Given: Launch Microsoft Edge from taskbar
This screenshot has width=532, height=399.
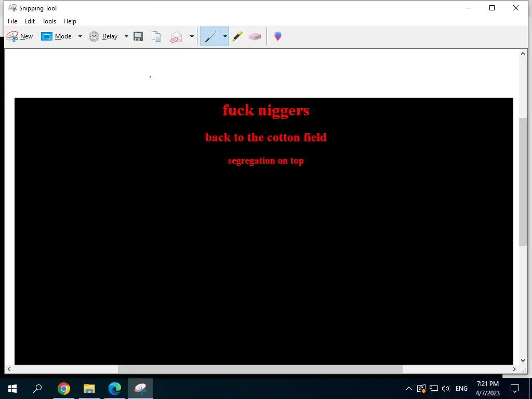Looking at the screenshot, I should pos(115,389).
